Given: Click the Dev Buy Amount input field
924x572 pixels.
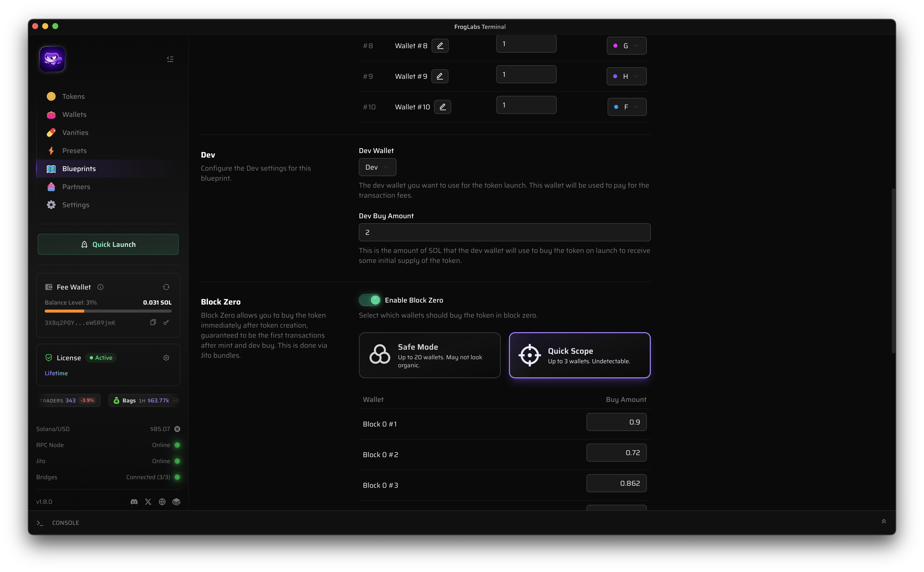Looking at the screenshot, I should pos(505,232).
